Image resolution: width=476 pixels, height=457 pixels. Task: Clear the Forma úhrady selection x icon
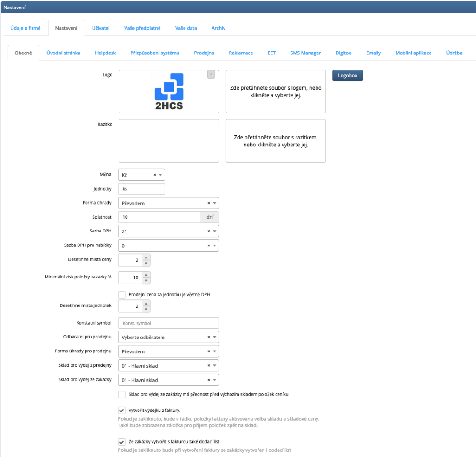tap(209, 203)
